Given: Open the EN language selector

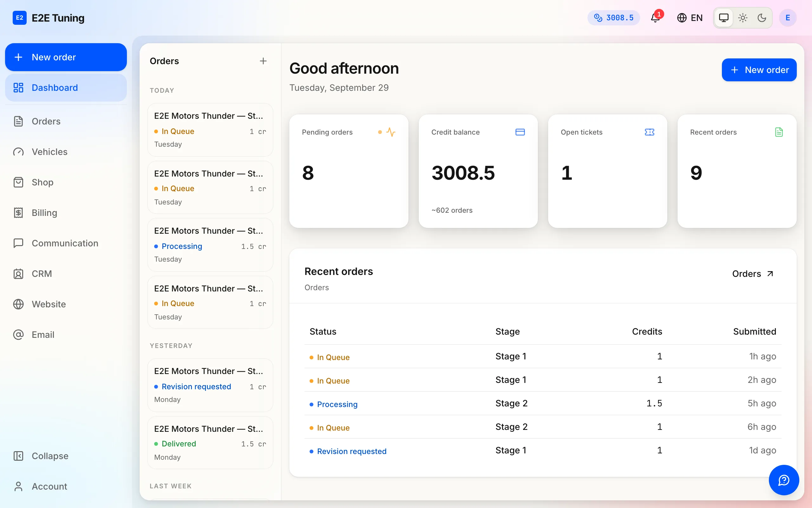Looking at the screenshot, I should pos(690,17).
